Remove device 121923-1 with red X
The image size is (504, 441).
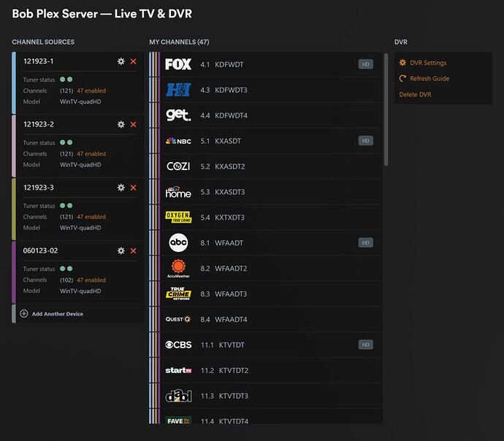click(x=134, y=61)
